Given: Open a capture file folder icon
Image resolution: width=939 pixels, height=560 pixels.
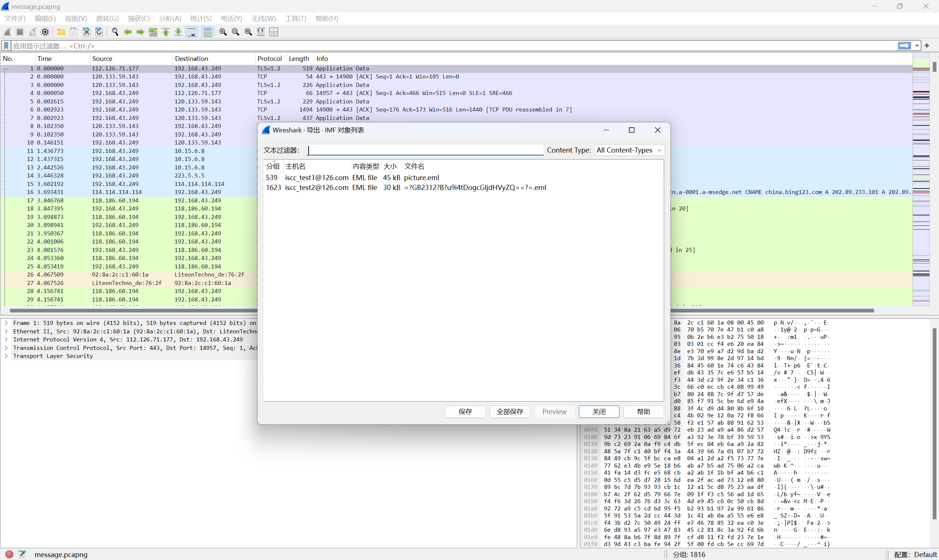Looking at the screenshot, I should [61, 32].
